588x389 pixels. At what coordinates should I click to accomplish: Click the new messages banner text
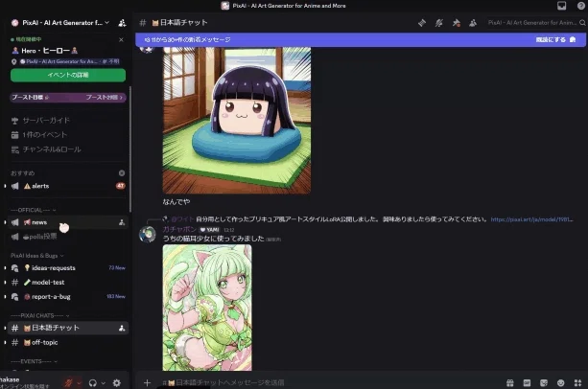(x=187, y=39)
